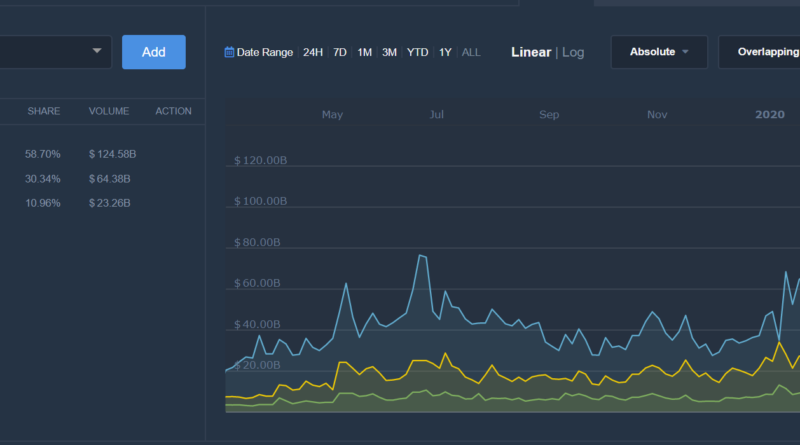Switch chart scale to Linear
Image resolution: width=800 pixels, height=445 pixels.
coord(531,52)
